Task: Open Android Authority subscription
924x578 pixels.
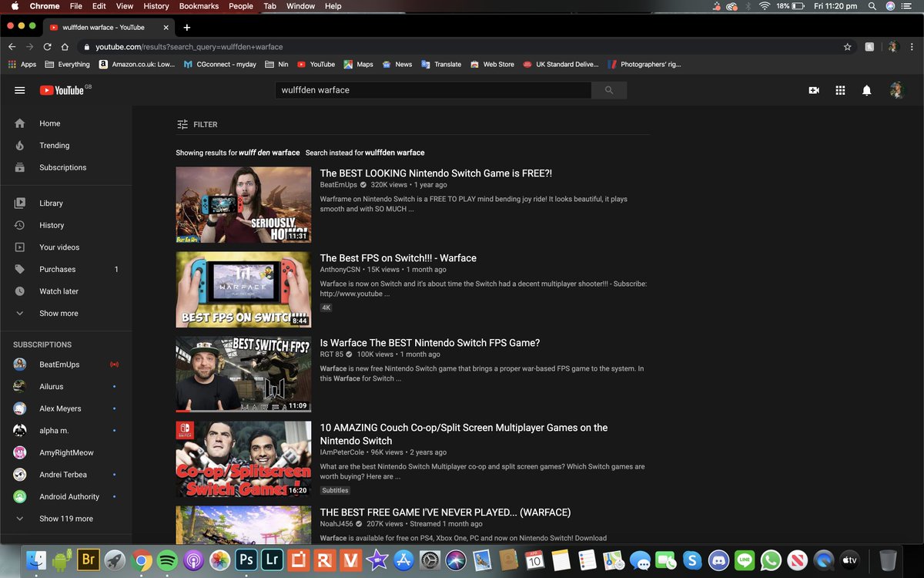Action: [x=69, y=497]
